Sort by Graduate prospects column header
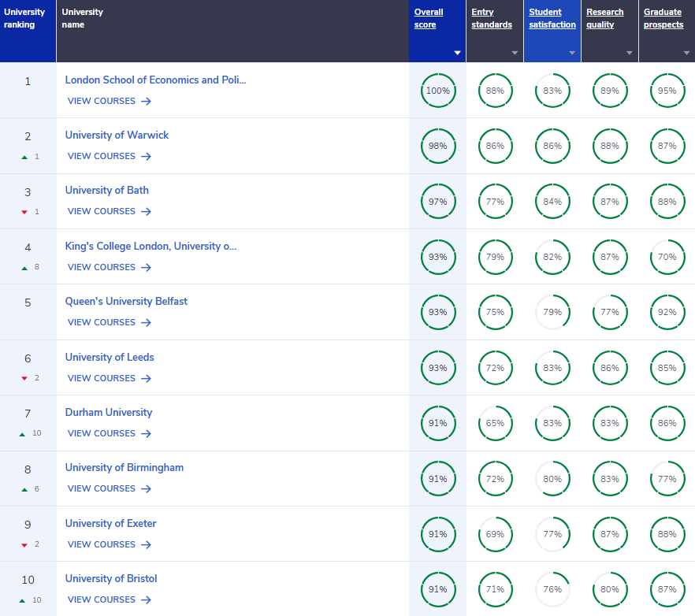The width and height of the screenshot is (695, 616). tap(663, 18)
